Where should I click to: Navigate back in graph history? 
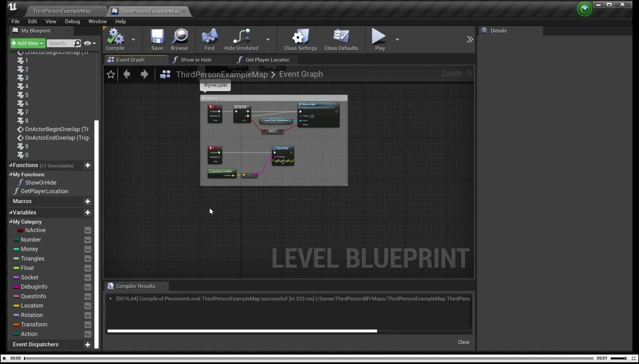pos(127,74)
